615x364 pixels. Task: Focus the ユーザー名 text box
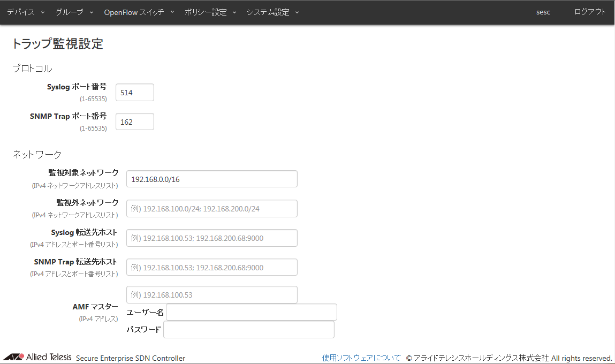point(251,312)
